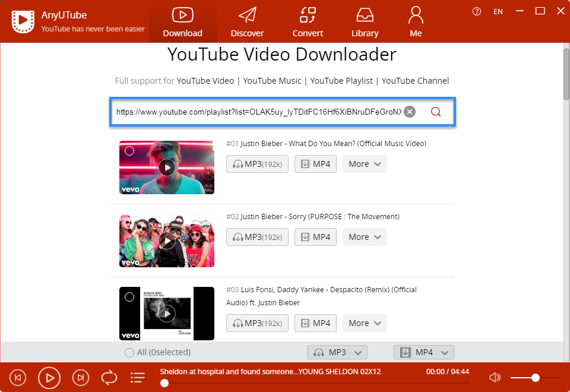570x392 pixels.
Task: Download Sorry as MP3 192k
Action: 257,237
